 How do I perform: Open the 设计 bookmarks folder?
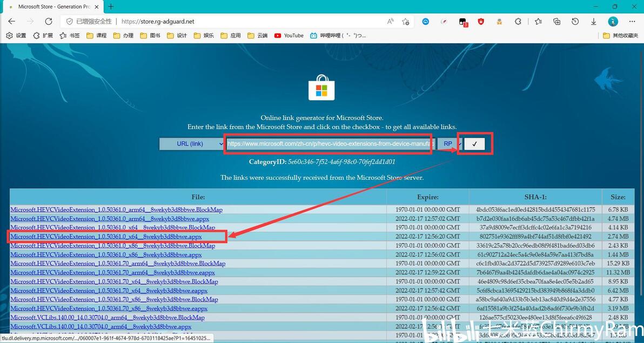177,36
